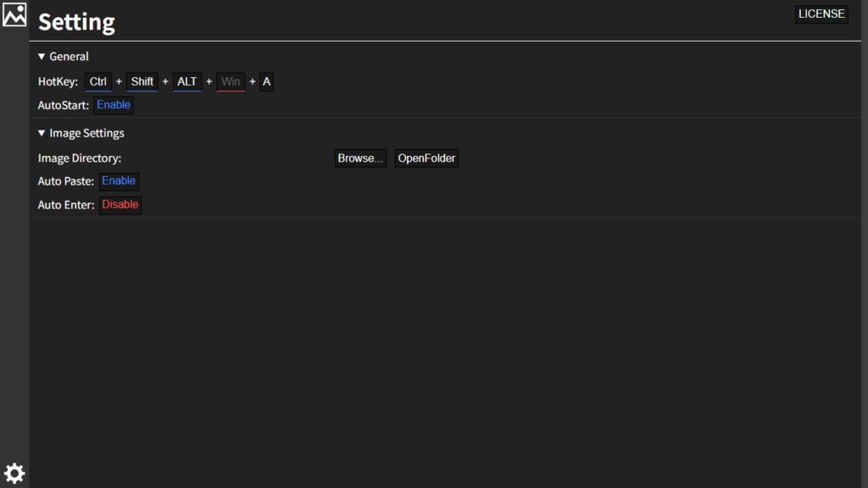Toggle AutoStart off
The image size is (868, 488).
(x=114, y=104)
